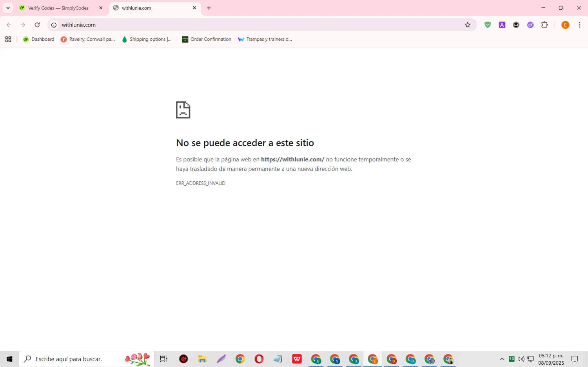The width and height of the screenshot is (588, 367).
Task: Switch to Chrome window with orange E badge
Action: pyautogui.click(x=372, y=359)
